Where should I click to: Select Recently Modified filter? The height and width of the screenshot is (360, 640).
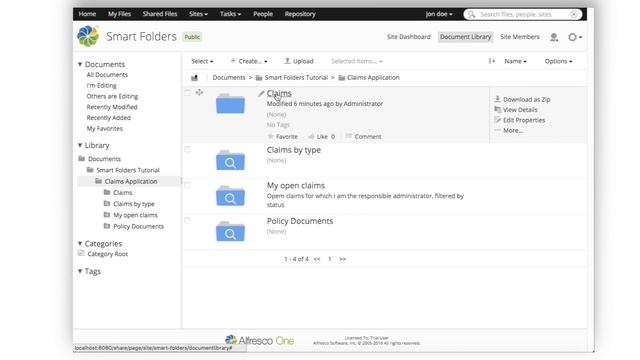pos(112,107)
